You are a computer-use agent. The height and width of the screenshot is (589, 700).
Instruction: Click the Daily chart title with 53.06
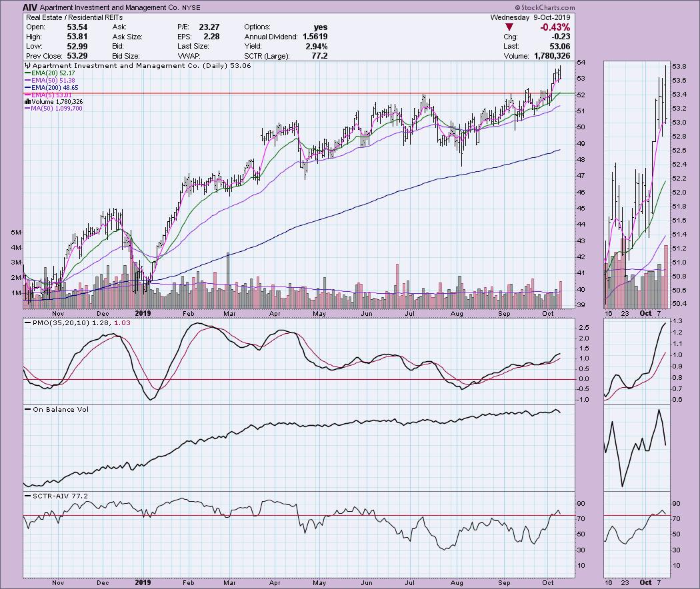point(139,65)
